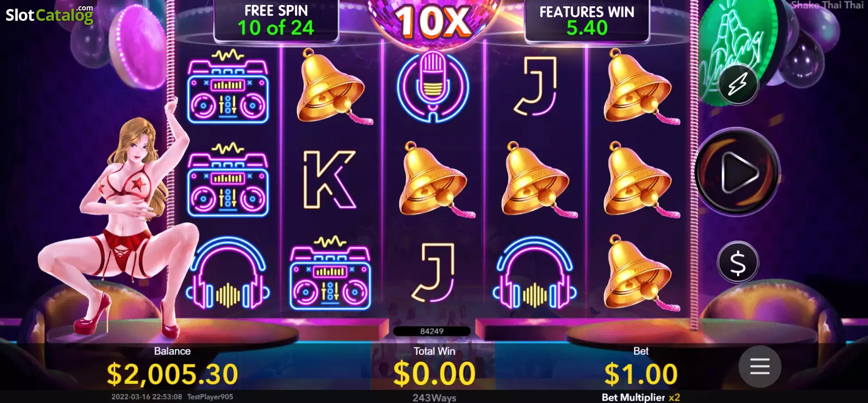The width and height of the screenshot is (868, 403).
Task: Click the boombox symbol at the bottom of the second reel
Action: pyautogui.click(x=330, y=273)
